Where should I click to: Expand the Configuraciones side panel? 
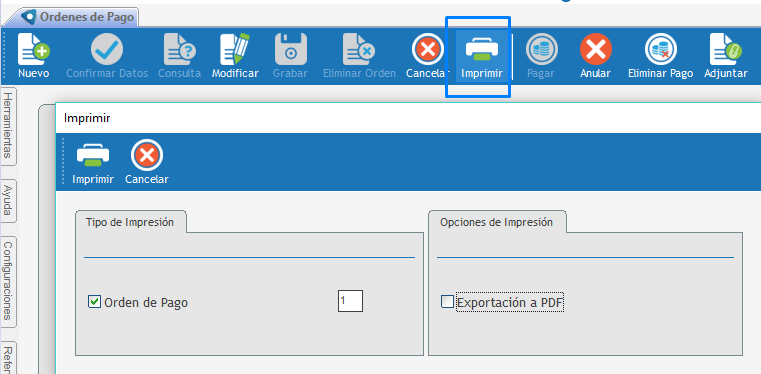point(8,281)
